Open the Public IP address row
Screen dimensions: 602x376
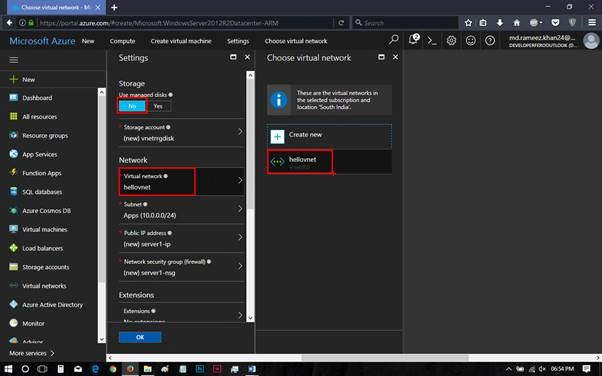coord(181,238)
